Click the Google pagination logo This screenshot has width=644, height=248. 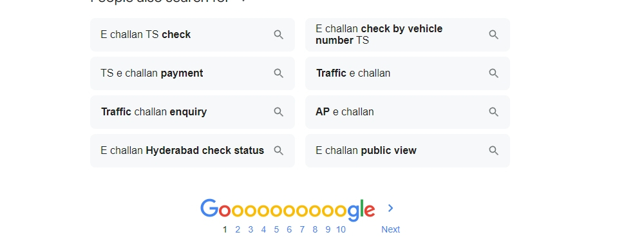tap(287, 209)
